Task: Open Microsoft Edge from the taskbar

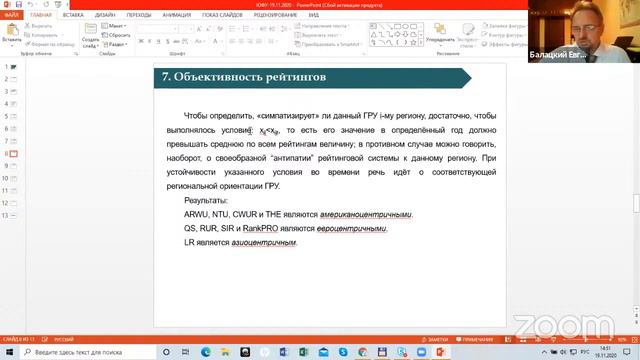Action: (205, 352)
